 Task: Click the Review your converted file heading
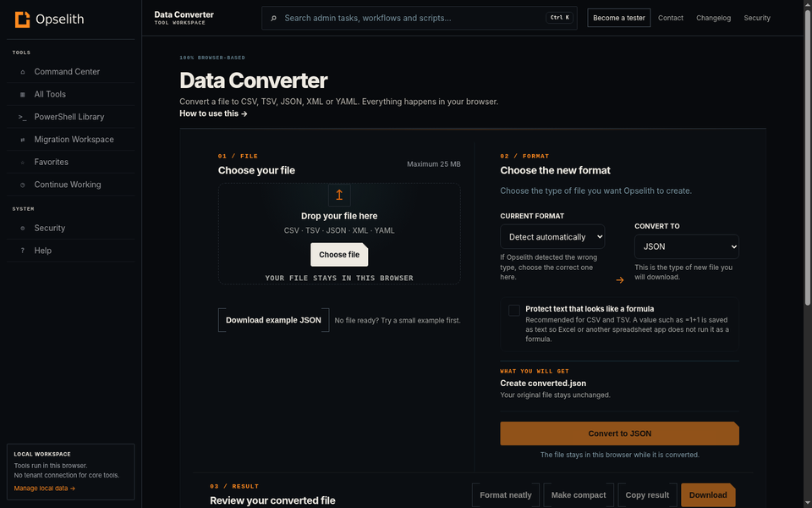point(272,500)
